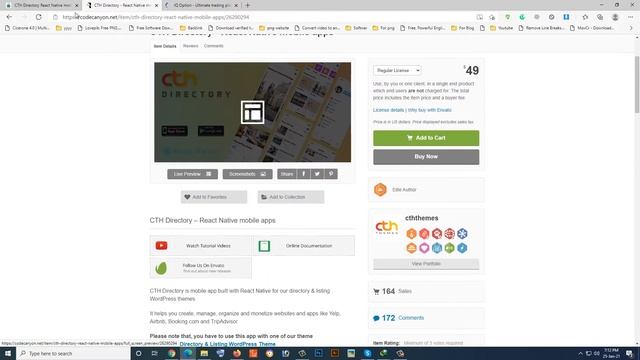Click the pink heart badge of cththemes
The image size is (640, 360).
point(424,248)
